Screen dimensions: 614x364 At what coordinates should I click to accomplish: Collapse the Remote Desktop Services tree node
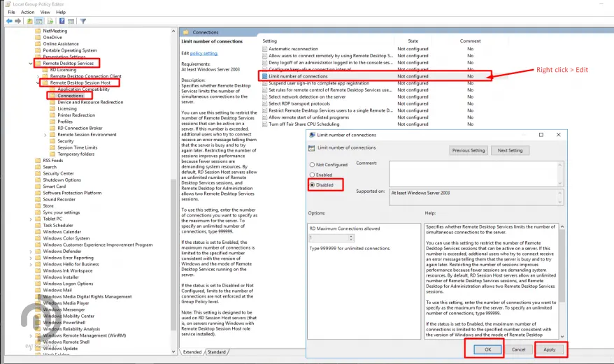tap(31, 64)
